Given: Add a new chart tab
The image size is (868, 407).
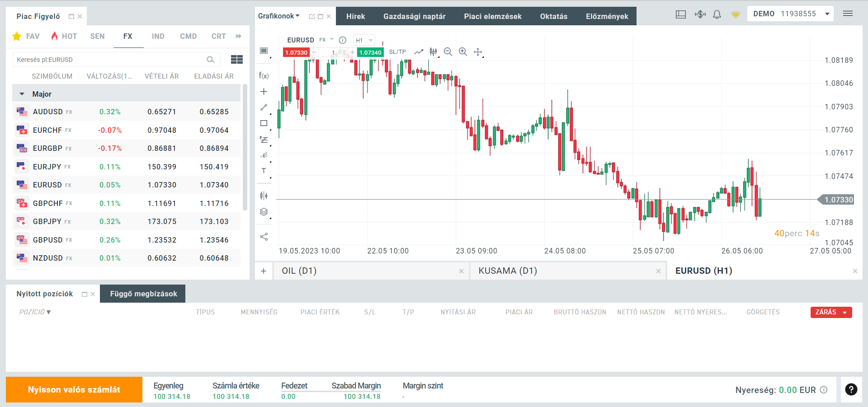Looking at the screenshot, I should pos(264,271).
